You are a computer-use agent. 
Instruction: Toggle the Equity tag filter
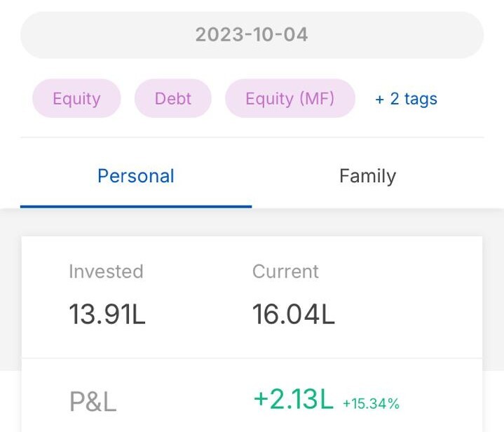[76, 98]
